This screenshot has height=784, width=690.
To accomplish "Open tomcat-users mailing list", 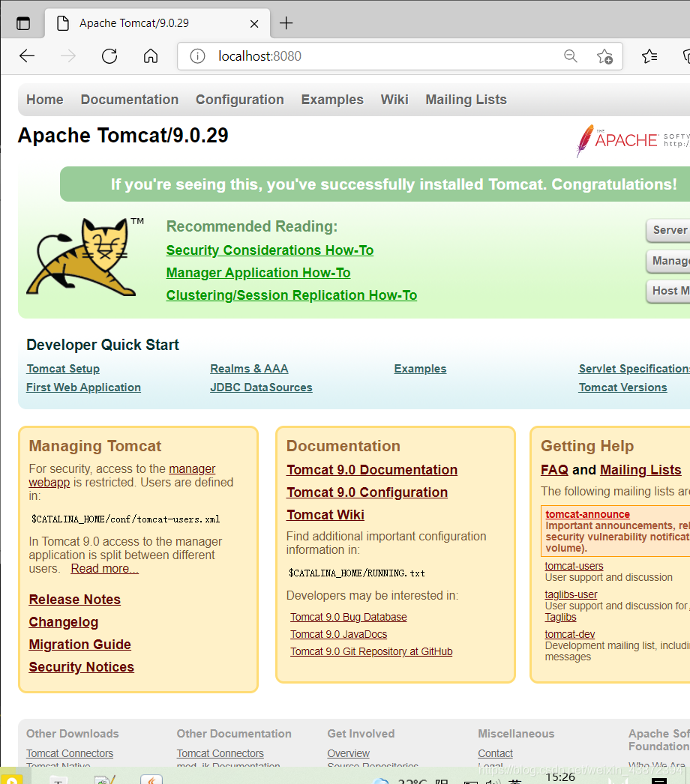I will click(574, 566).
